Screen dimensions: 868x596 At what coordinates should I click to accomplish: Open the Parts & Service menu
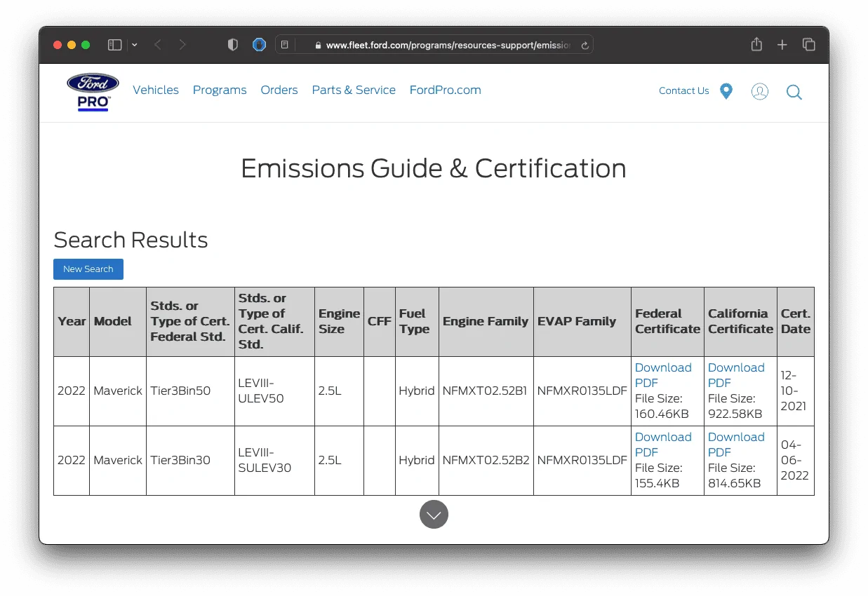point(354,90)
